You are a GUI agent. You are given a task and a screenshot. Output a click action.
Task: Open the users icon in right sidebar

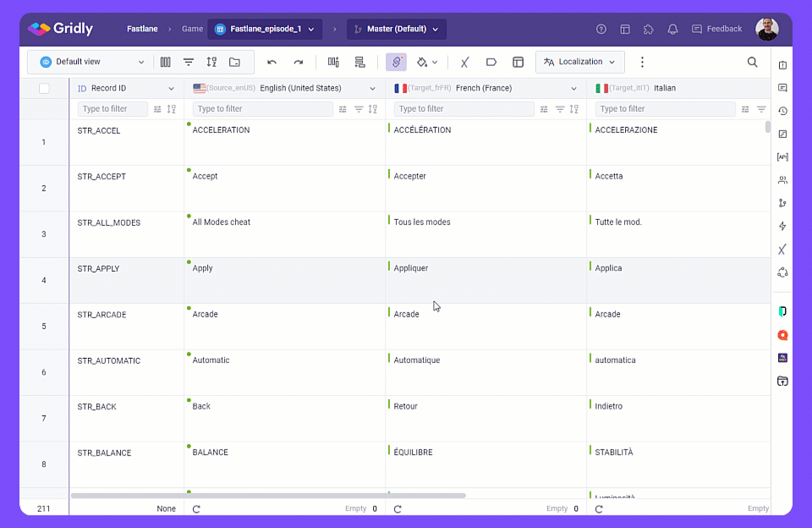point(782,179)
